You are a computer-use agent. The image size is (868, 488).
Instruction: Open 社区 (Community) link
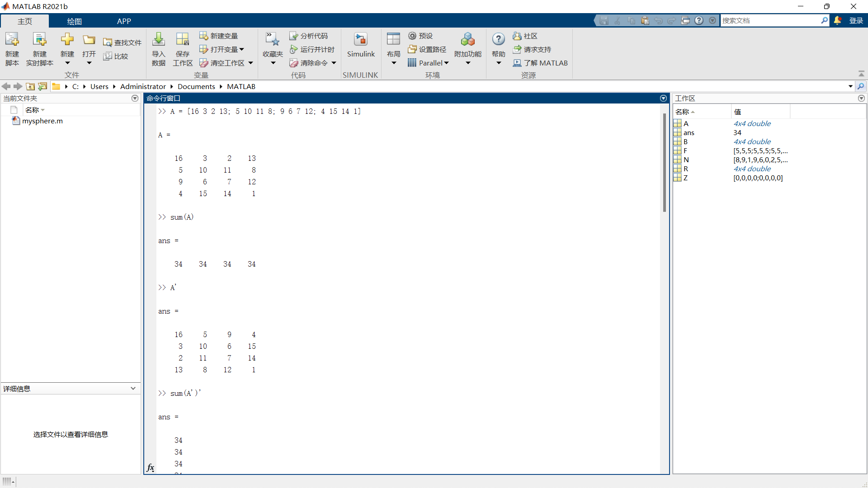click(525, 36)
